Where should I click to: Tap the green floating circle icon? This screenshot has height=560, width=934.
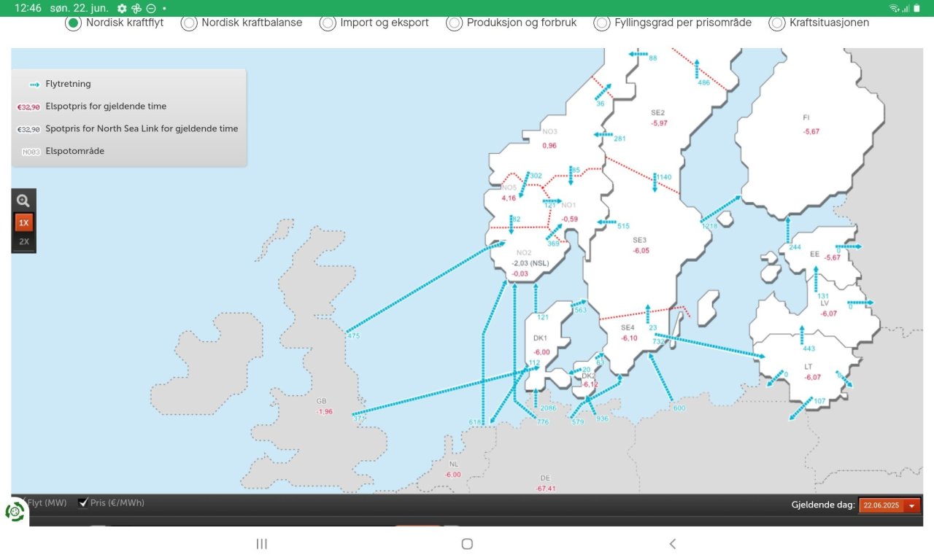[x=15, y=511]
